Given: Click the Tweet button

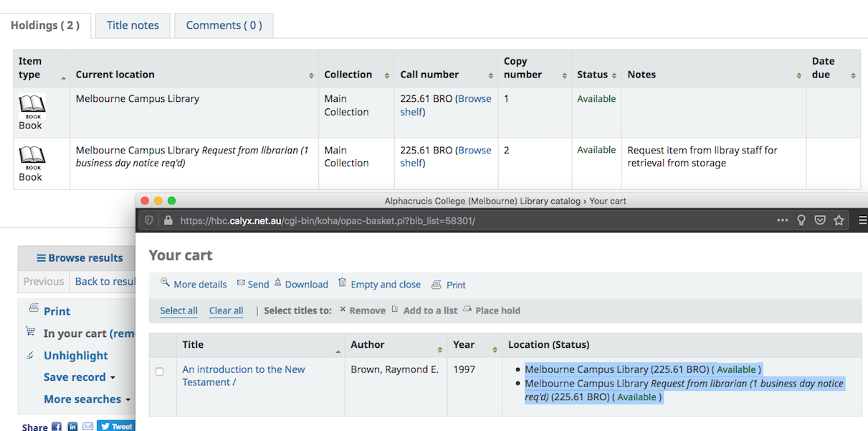Looking at the screenshot, I should (x=115, y=427).
